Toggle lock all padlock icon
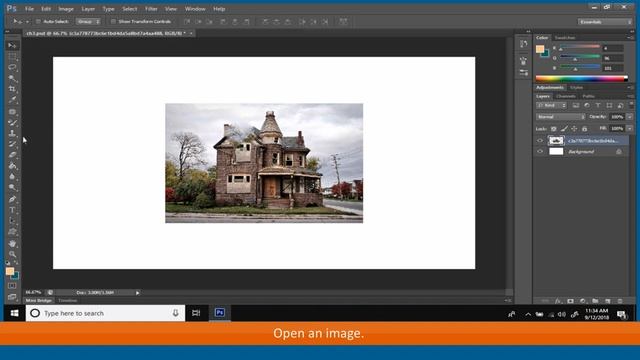This screenshot has width=640, height=360. (584, 129)
